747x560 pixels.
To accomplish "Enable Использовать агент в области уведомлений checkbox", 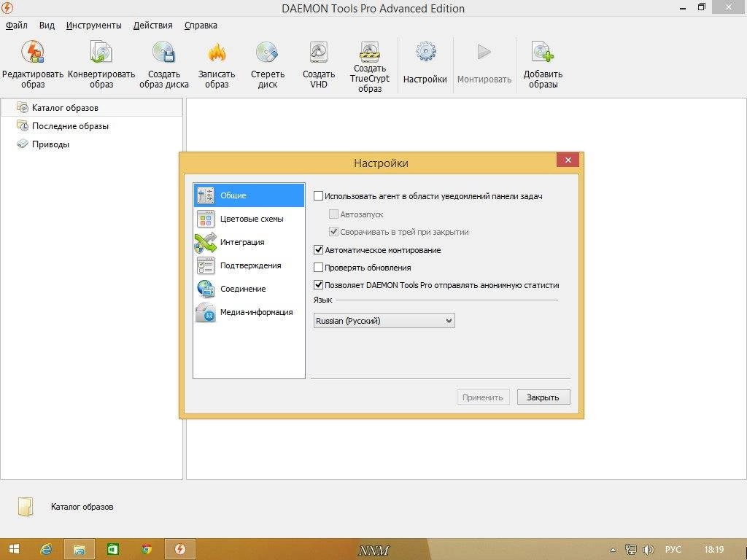I will click(318, 195).
